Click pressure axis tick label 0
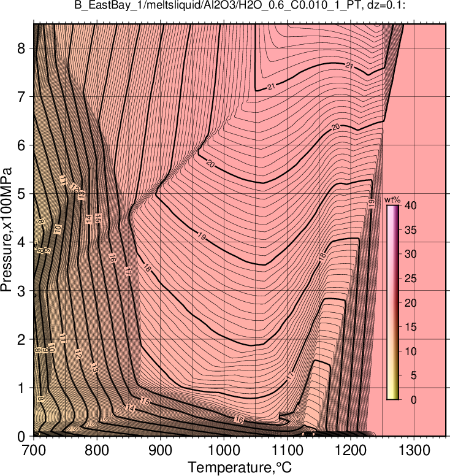450x476 pixels. [x=21, y=437]
